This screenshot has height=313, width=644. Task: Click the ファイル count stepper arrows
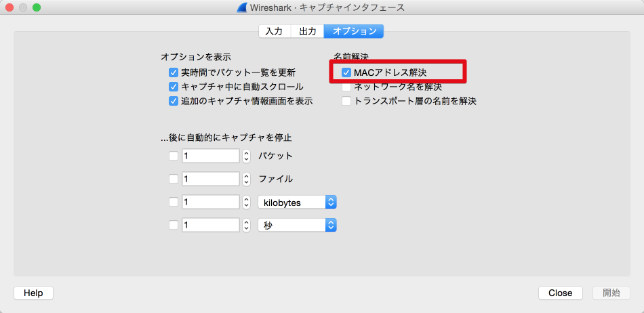click(246, 179)
